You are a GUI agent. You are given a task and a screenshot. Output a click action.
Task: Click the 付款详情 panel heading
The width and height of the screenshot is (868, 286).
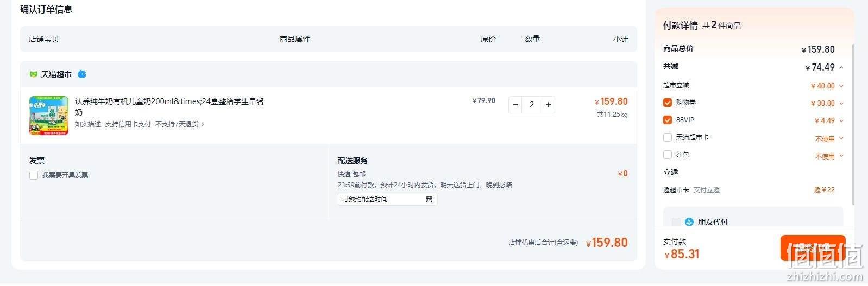681,26
